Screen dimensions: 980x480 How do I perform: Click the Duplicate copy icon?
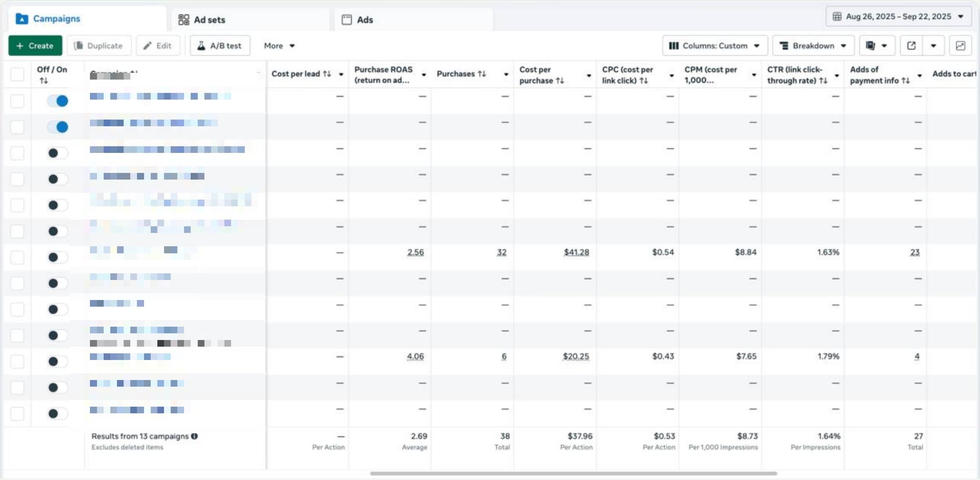[78, 46]
